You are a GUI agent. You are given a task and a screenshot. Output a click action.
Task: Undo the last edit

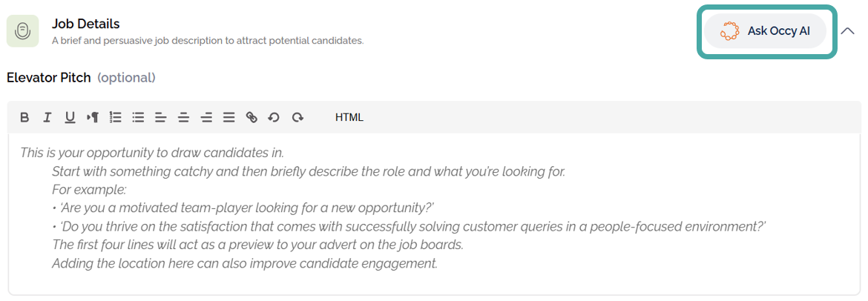[x=274, y=117]
